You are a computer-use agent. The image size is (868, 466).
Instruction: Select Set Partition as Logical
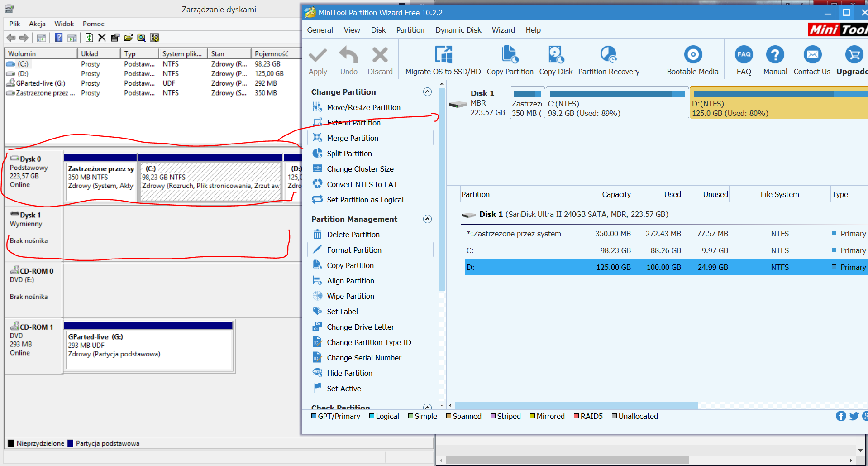pyautogui.click(x=365, y=200)
